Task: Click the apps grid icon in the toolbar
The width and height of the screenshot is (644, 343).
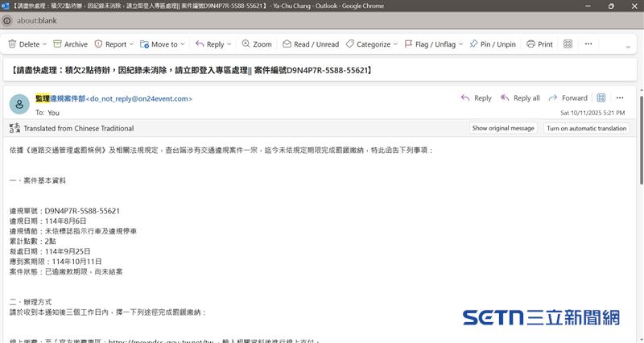Action: point(568,44)
